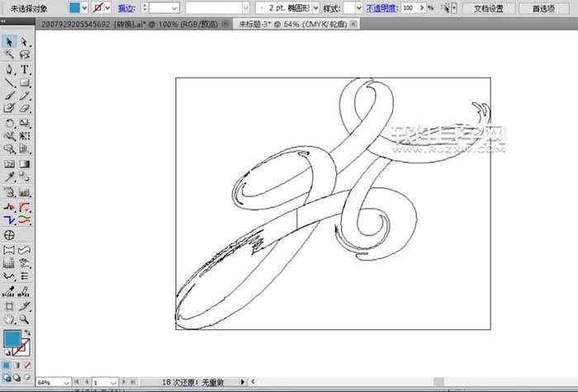Screen dimensions: 578x392
Task: Open the status bar display options arrow
Action: pyautogui.click(x=242, y=382)
